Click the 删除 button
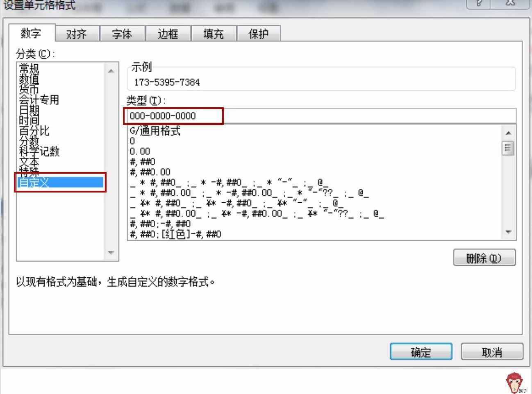532x394 pixels. (x=484, y=258)
